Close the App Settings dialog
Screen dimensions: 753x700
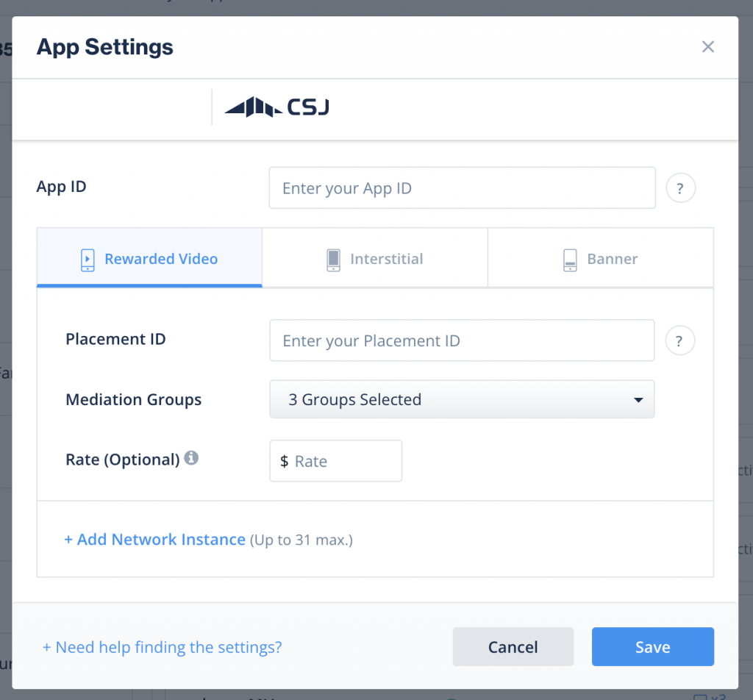(707, 46)
